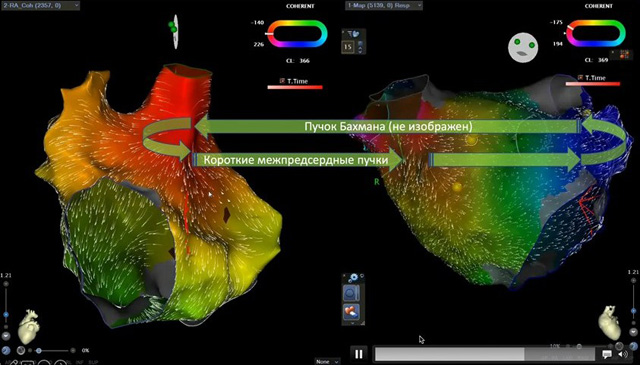Expand the 1-Map Resp map dropdown
This screenshot has width=640, height=365.
tap(384, 5)
